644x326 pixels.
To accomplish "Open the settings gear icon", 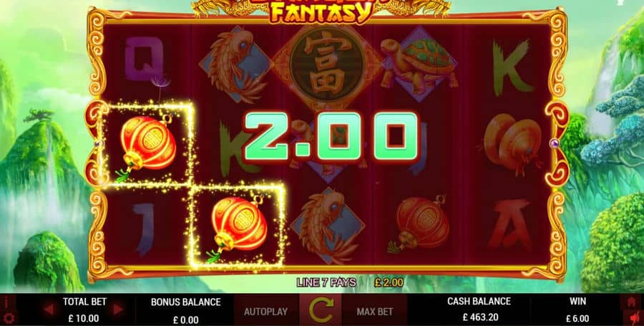I will (9, 318).
